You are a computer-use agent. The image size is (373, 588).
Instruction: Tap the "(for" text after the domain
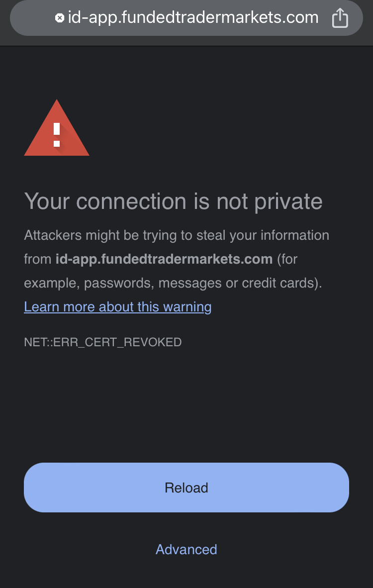pos(287,259)
